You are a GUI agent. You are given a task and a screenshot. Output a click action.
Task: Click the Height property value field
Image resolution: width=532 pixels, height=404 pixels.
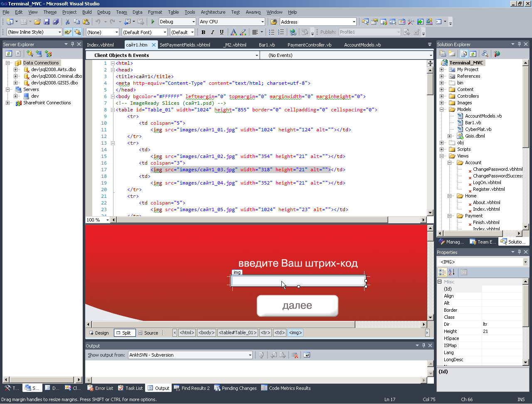[x=502, y=331]
